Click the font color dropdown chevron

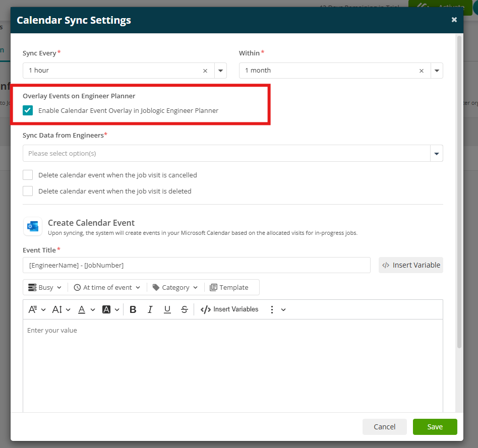point(93,309)
